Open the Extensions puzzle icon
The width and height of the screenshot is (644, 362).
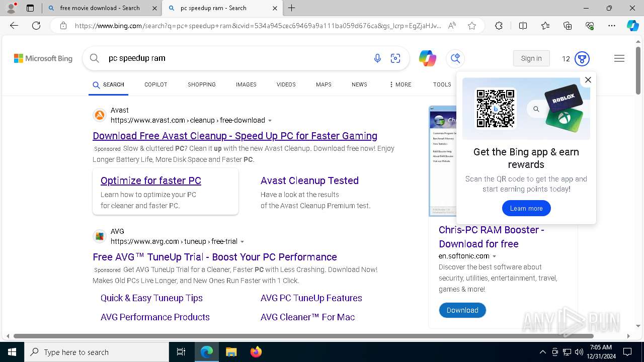(x=499, y=26)
